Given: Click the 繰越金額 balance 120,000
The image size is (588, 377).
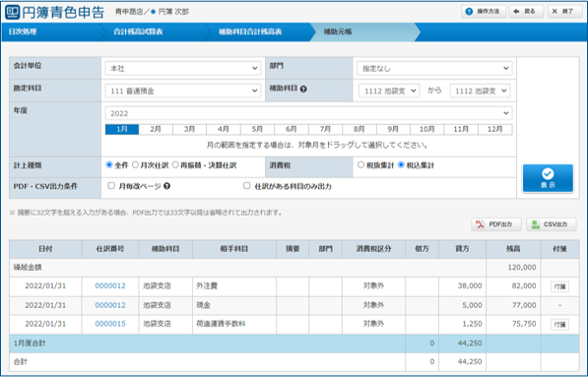Looking at the screenshot, I should (x=522, y=268).
